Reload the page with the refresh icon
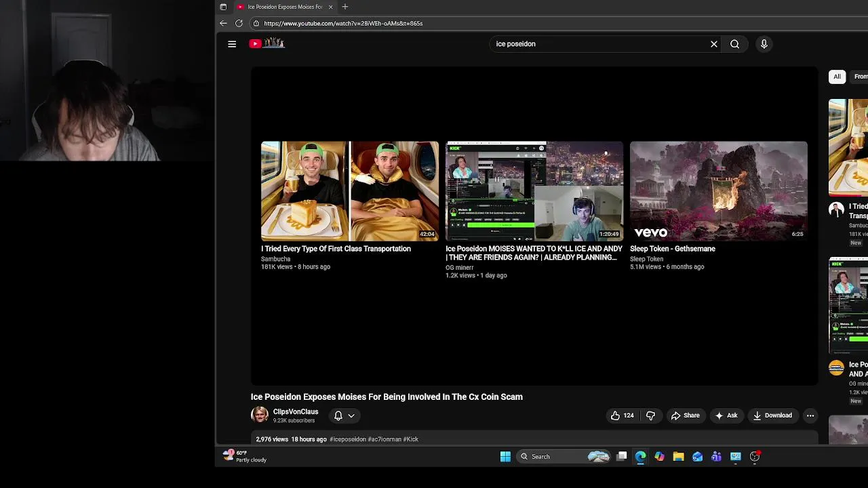 (239, 23)
